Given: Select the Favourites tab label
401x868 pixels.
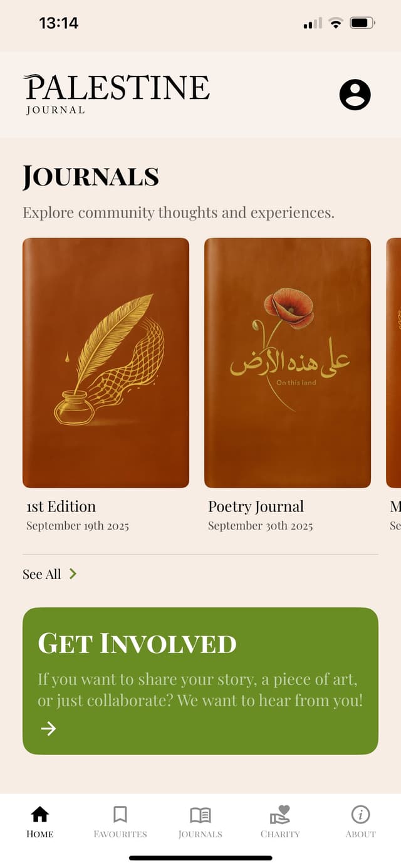Looking at the screenshot, I should (120, 834).
